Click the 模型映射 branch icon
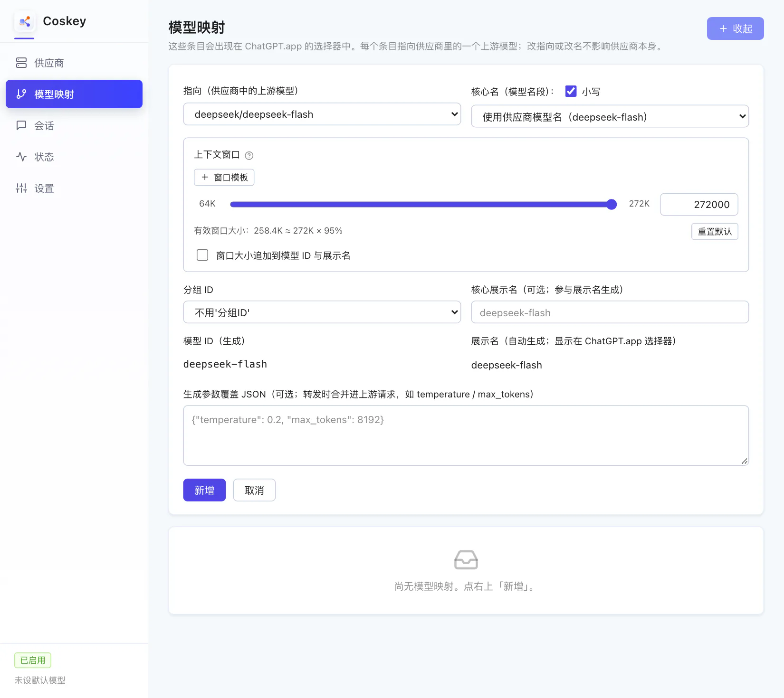784x698 pixels. tap(21, 94)
